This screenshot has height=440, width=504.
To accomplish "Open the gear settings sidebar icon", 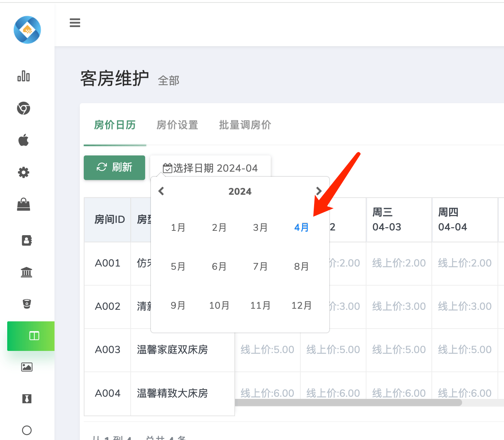I will click(x=23, y=172).
